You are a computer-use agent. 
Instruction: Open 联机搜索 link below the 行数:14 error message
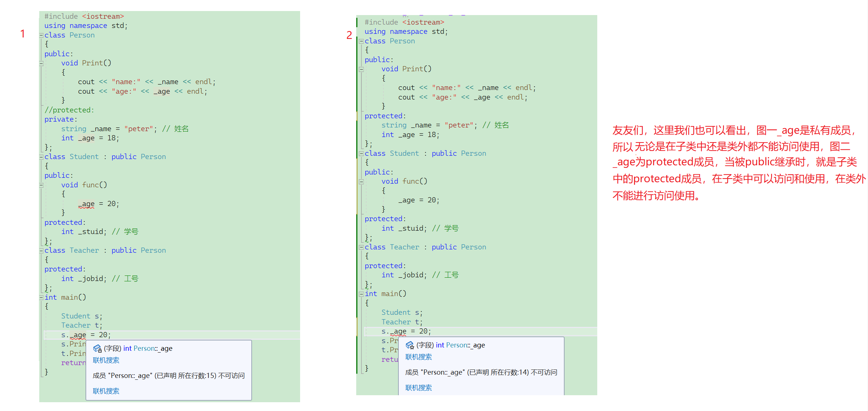(x=419, y=388)
